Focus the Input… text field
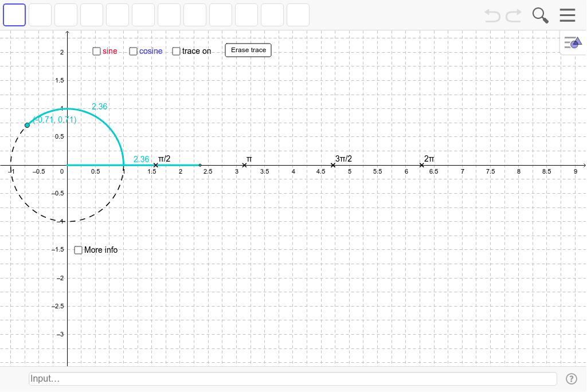The image size is (587, 392). point(293,379)
